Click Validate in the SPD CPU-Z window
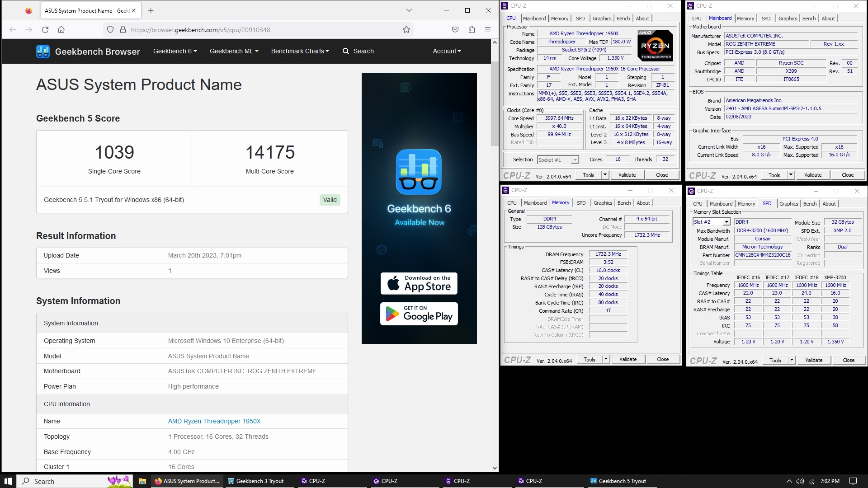 (814, 360)
